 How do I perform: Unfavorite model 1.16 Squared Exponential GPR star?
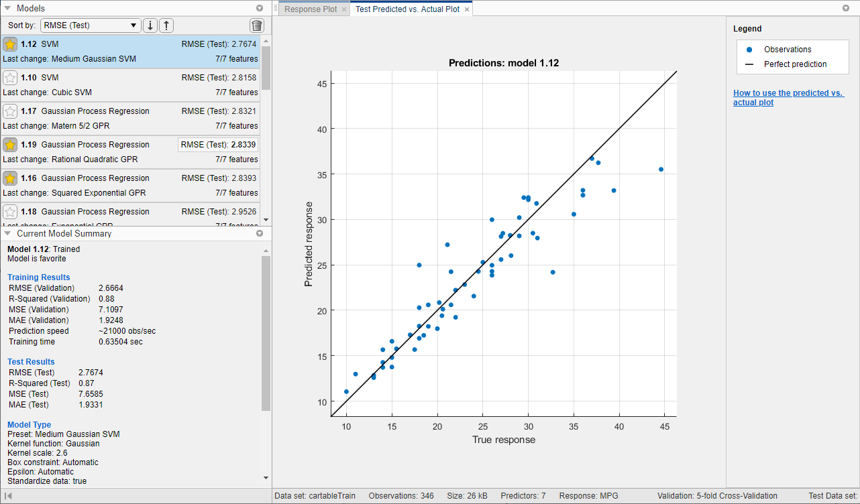[x=10, y=178]
